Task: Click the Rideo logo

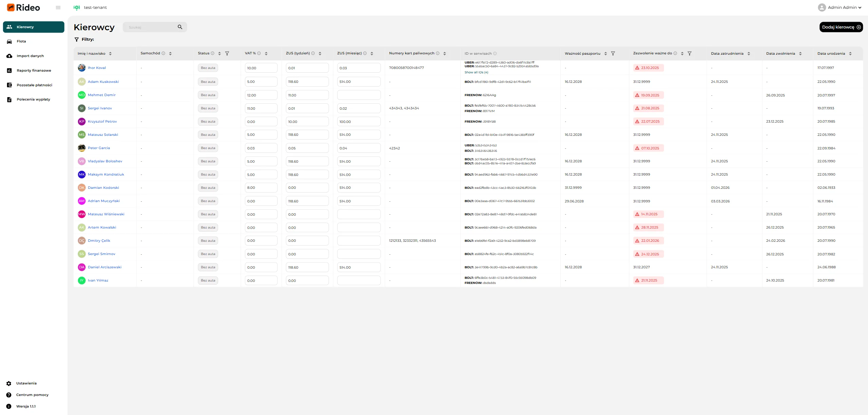Action: click(23, 7)
